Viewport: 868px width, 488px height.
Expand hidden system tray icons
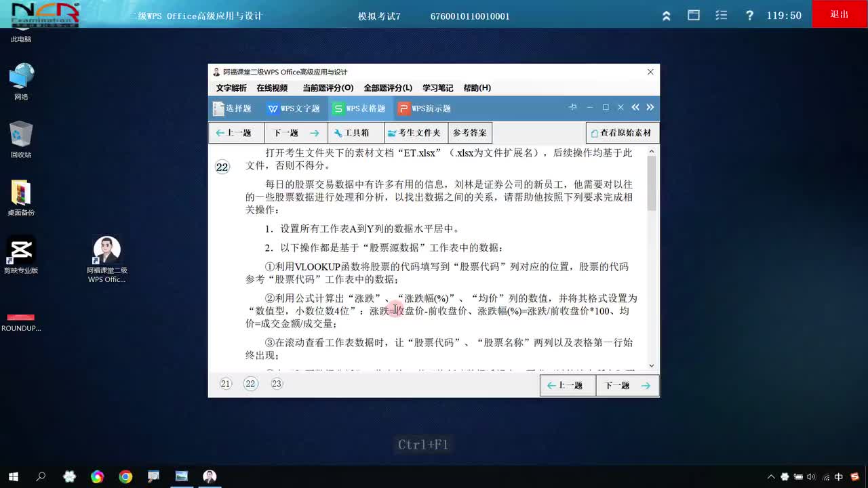coord(771,476)
